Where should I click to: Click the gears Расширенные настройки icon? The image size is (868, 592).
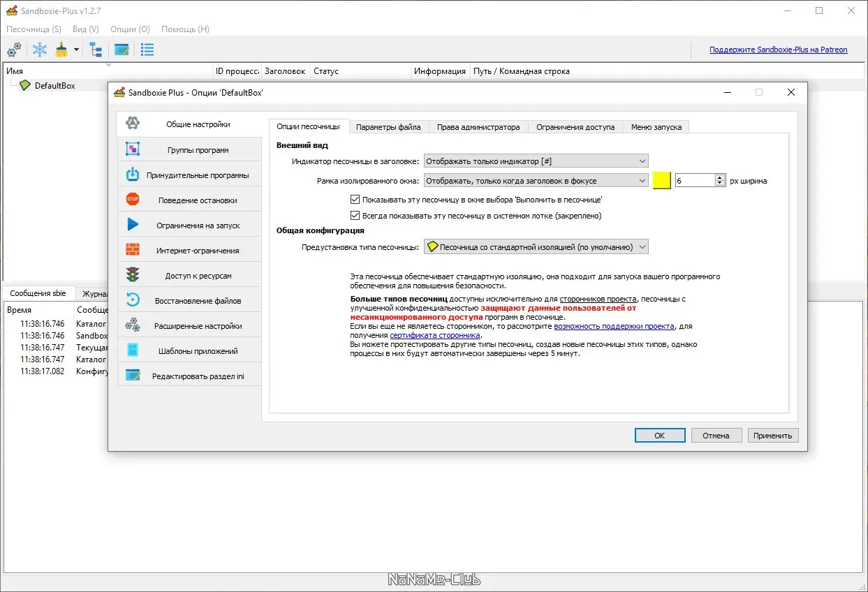(133, 325)
